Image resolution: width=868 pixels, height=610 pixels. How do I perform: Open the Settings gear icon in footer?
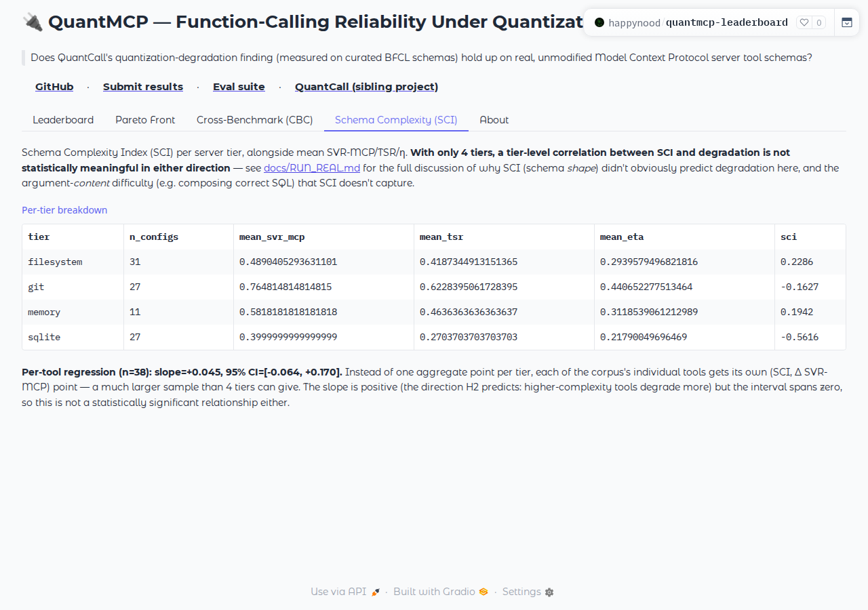(549, 592)
